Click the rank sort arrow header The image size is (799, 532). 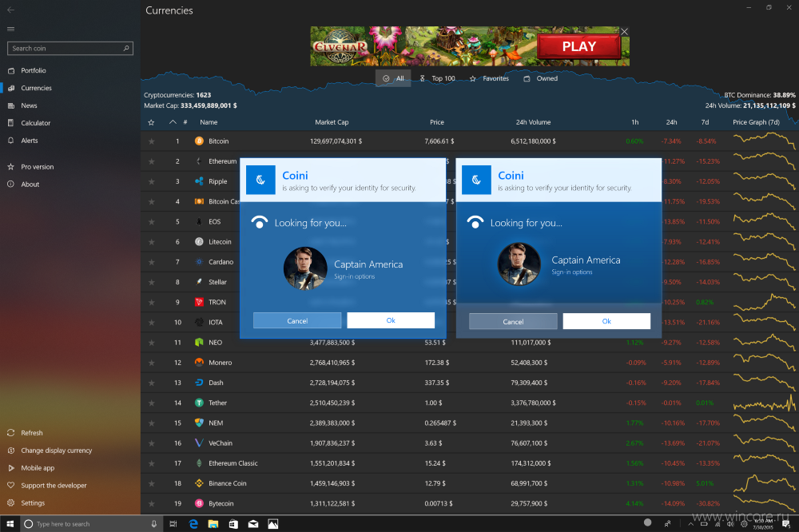(173, 122)
